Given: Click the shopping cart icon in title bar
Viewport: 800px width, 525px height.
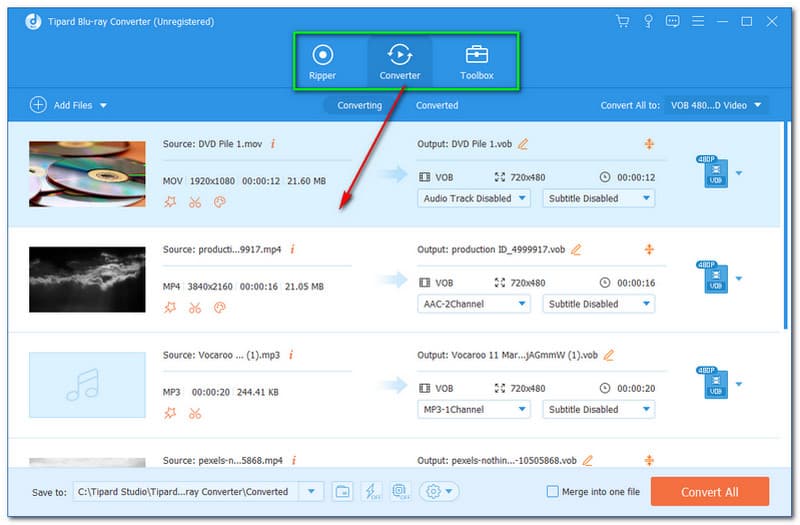Looking at the screenshot, I should 623,21.
